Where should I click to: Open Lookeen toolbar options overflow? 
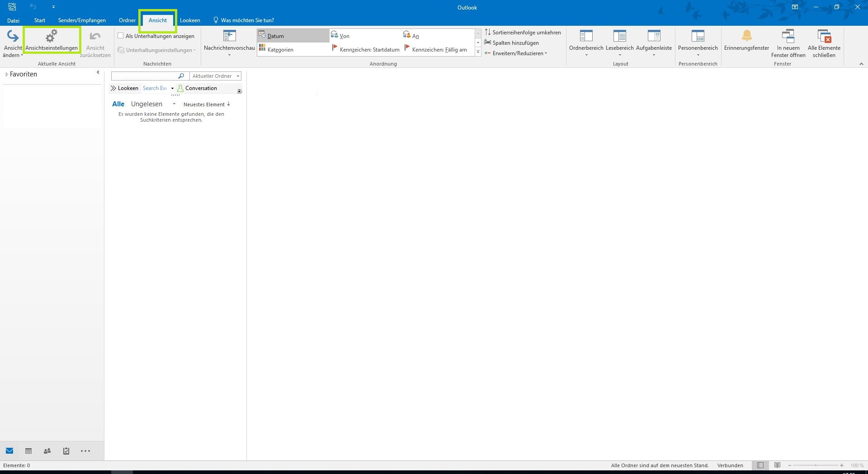(x=239, y=91)
